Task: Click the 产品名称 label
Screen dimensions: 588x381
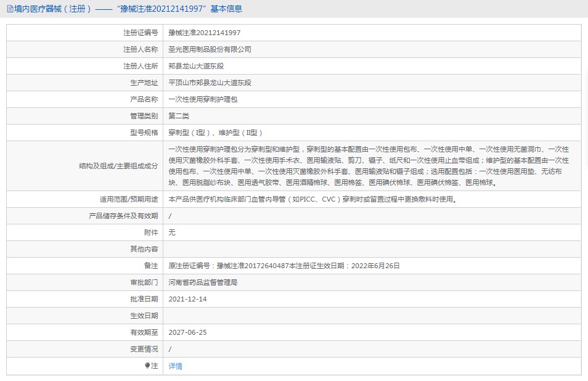Action: coord(144,99)
